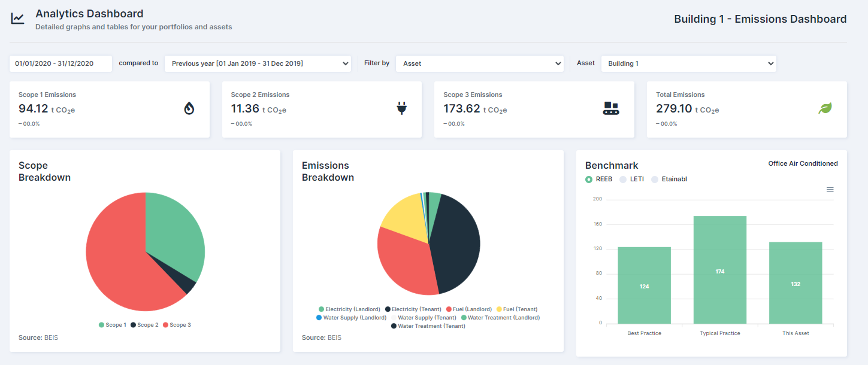Select the LETI benchmark radio button
The height and width of the screenshot is (365, 868).
tap(623, 180)
